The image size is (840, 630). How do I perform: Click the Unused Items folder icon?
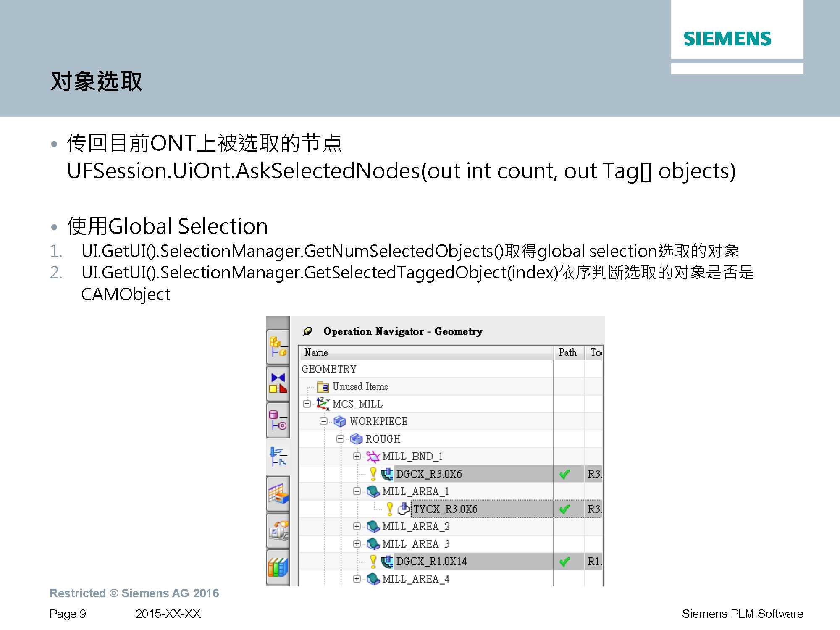pos(323,386)
